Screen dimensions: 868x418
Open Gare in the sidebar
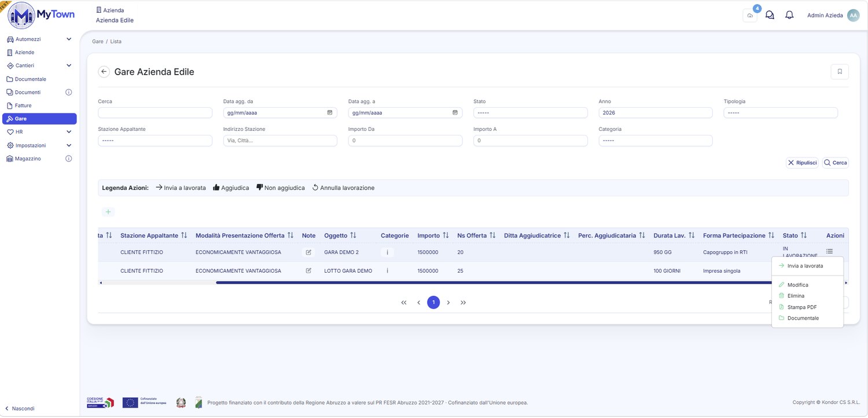(x=39, y=119)
